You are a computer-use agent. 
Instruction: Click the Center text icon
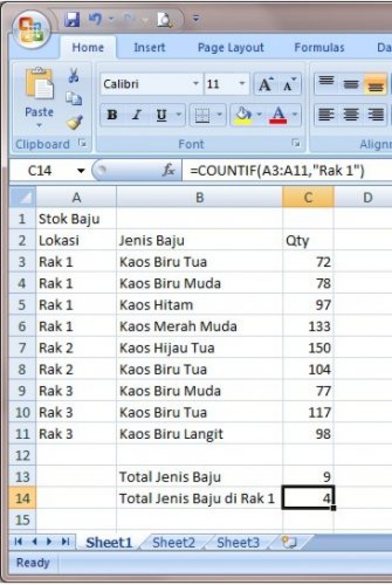tap(351, 114)
